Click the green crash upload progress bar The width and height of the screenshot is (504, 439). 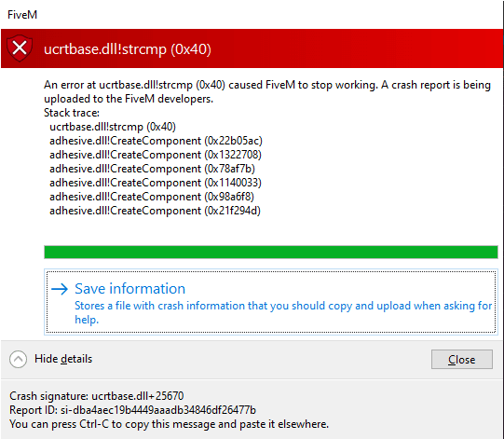(x=271, y=252)
